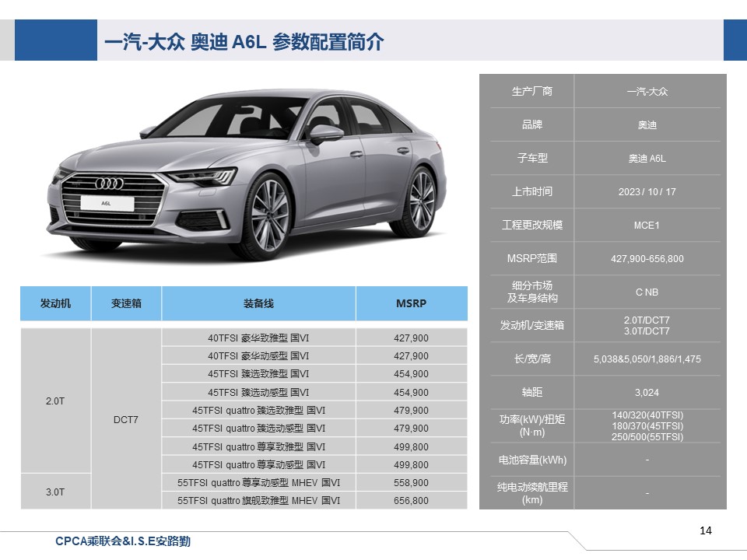Select the 499,800 price for 45TFSI quattro 尊享动感型
Screen dimensions: 747x560
point(411,464)
